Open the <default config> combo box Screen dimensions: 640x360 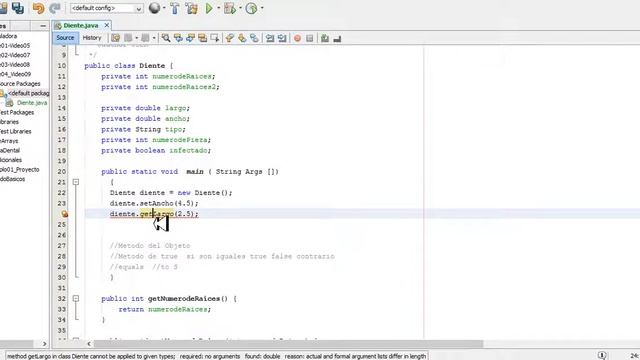click(x=106, y=8)
